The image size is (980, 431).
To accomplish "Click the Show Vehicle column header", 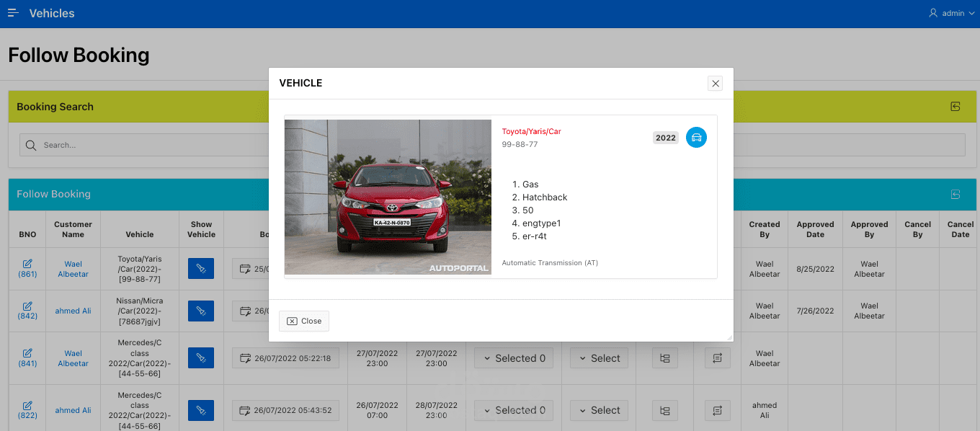I will (201, 229).
